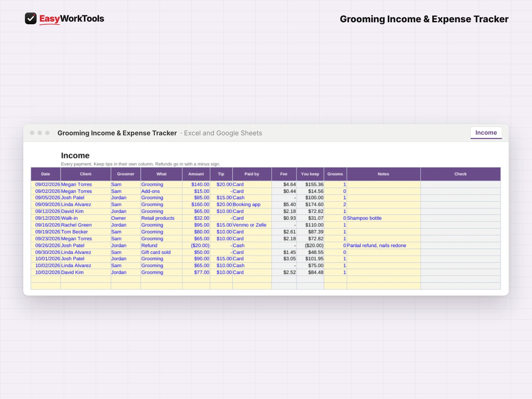Click the Add-ons cell
Image resolution: width=532 pixels, height=399 pixels.
(x=162, y=191)
